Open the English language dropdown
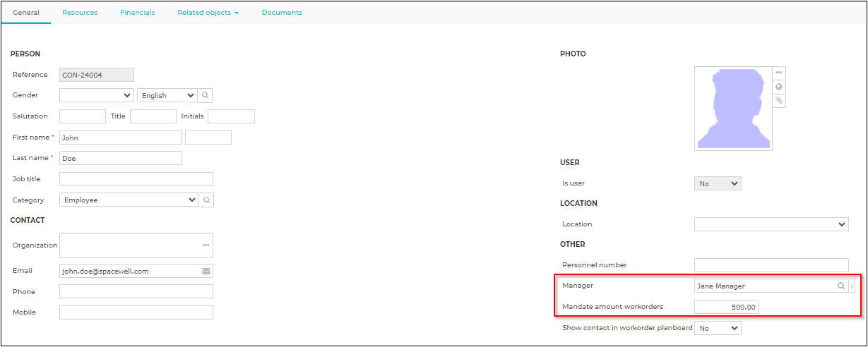Screen dimensions: 868x347 (x=167, y=95)
